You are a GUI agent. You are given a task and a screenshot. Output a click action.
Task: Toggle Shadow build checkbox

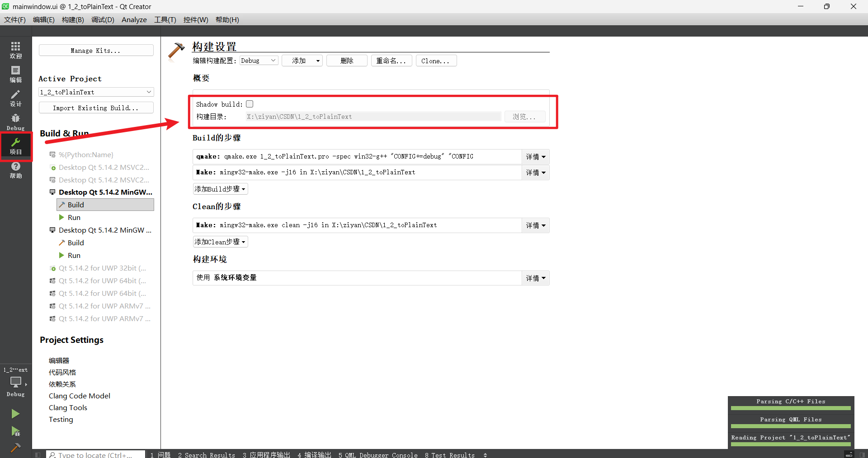click(250, 104)
